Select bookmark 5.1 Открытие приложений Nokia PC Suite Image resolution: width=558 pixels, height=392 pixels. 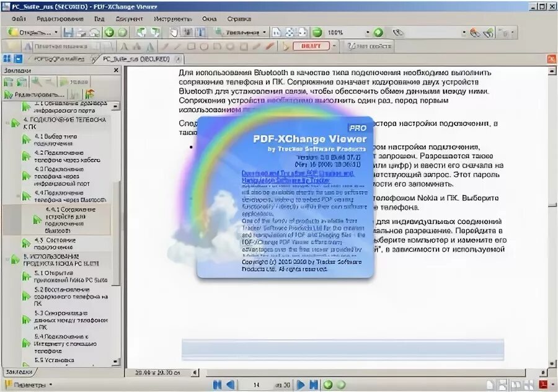(x=71, y=276)
